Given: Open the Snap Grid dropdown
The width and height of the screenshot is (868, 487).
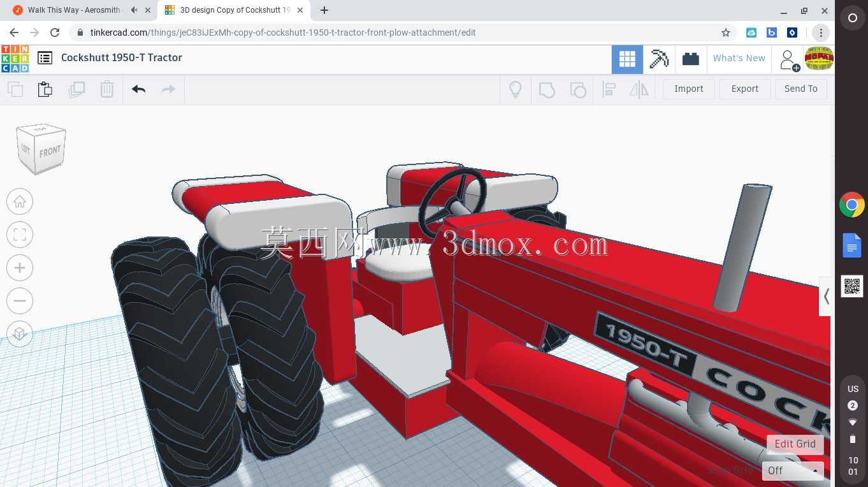Looking at the screenshot, I should 793,470.
